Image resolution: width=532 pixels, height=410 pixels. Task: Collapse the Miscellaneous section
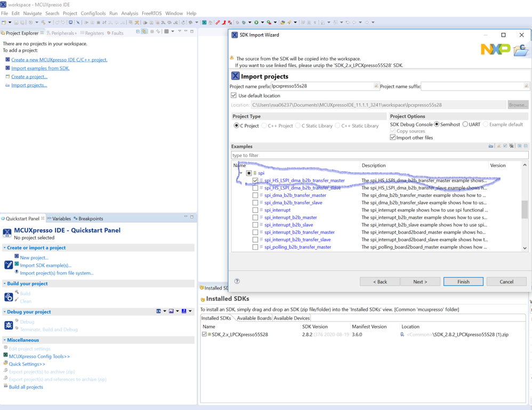4,340
